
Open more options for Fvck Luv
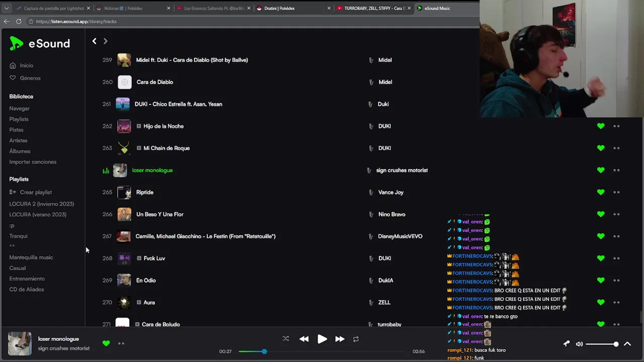(616, 258)
